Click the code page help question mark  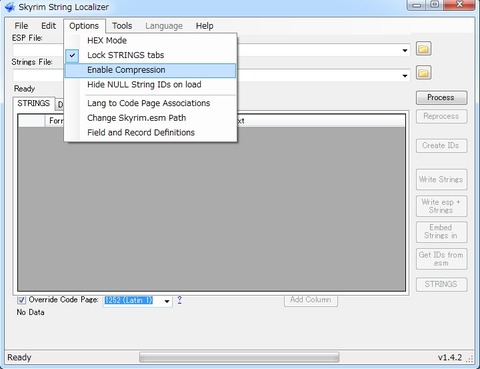(x=179, y=300)
